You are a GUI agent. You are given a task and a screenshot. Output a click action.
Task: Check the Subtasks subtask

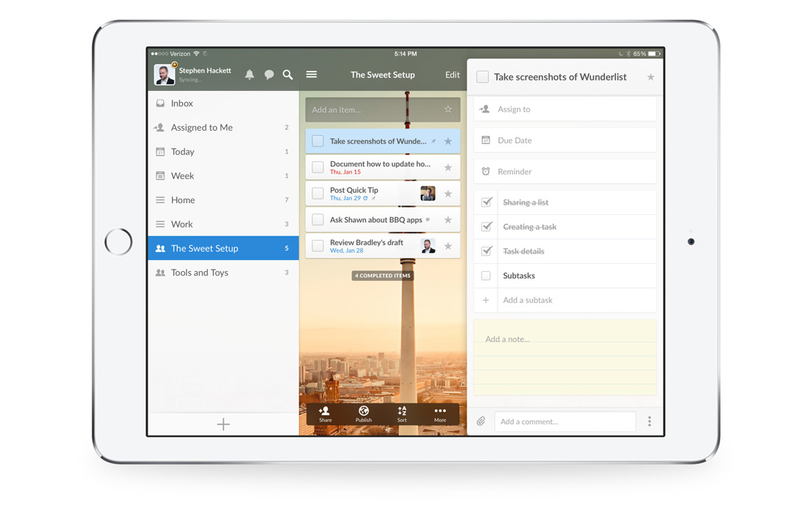[x=486, y=276]
